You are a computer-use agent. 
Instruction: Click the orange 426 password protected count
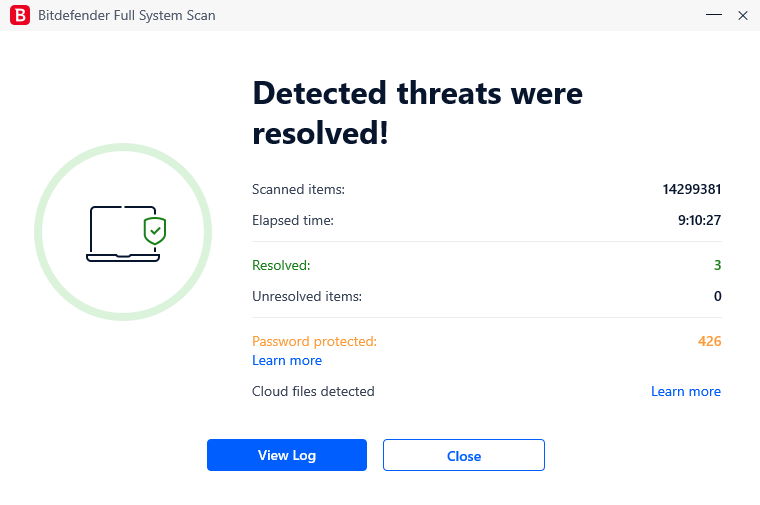[710, 342]
